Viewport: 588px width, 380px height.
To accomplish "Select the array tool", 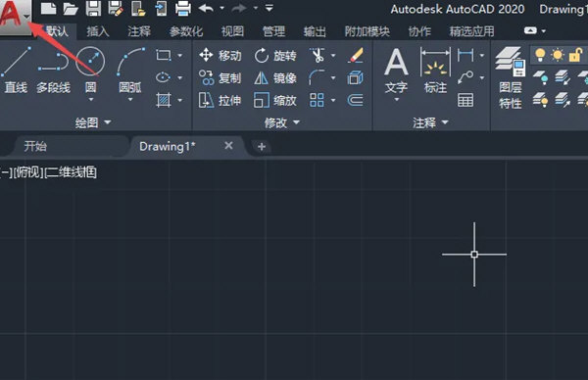I will pyautogui.click(x=317, y=100).
